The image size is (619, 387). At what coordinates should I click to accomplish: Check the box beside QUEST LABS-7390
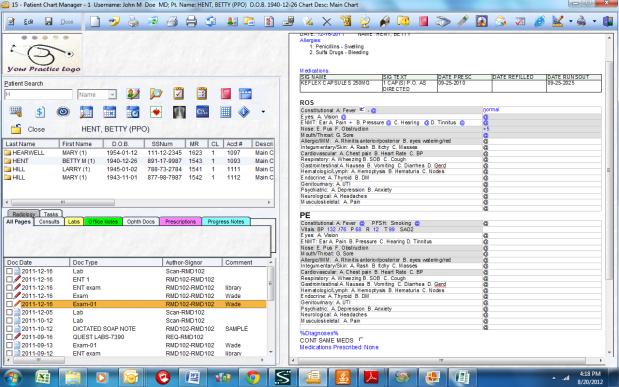(9, 337)
